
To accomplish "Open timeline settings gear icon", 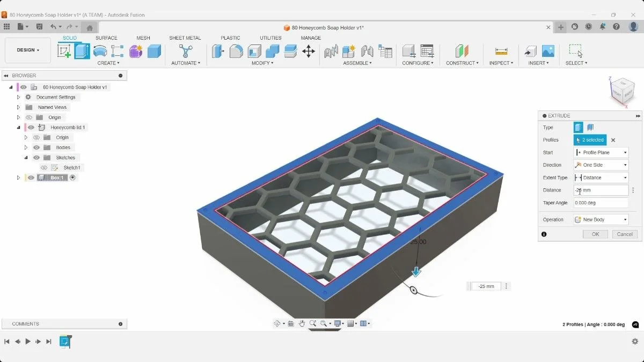I will click(635, 341).
